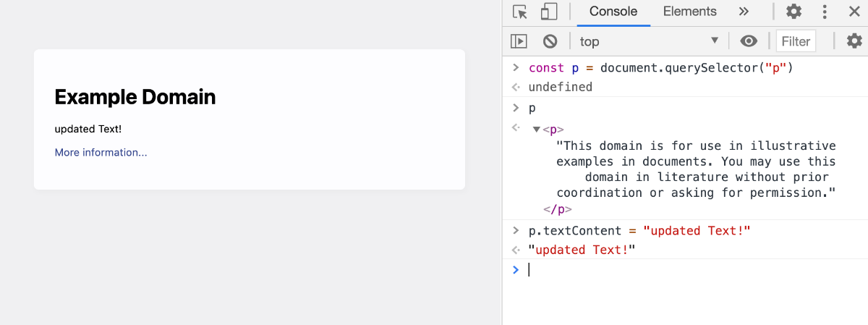
Task: Activate the inspect element picker icon
Action: tap(519, 12)
